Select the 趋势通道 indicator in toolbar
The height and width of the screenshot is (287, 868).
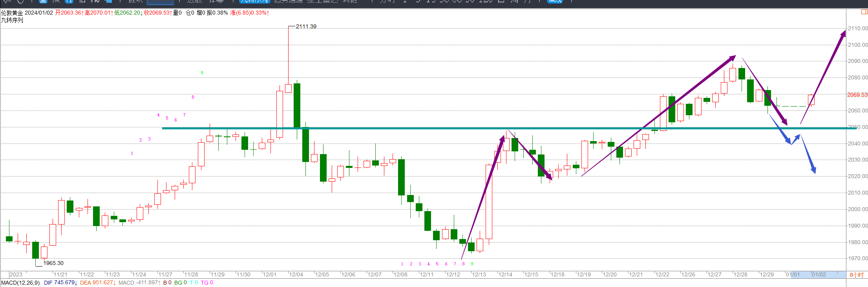point(289,2)
